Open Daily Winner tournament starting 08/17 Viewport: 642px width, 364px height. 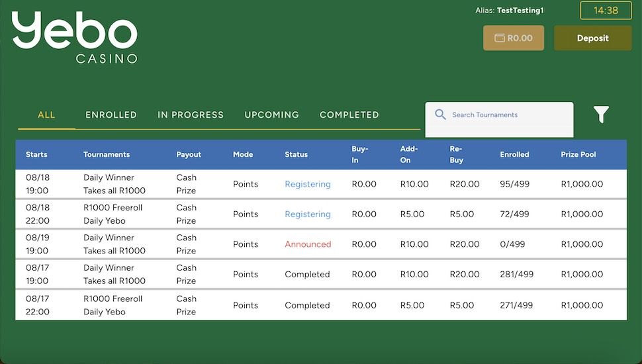[x=115, y=274]
